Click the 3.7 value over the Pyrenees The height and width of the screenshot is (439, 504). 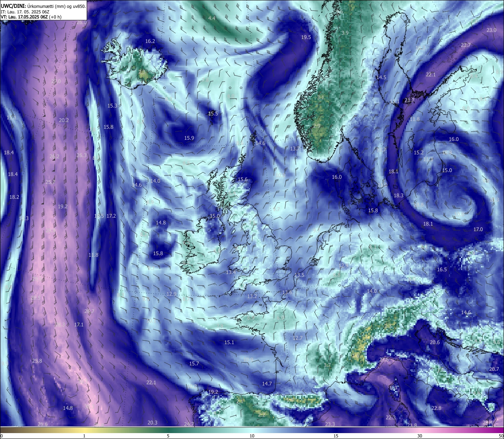pyautogui.click(x=327, y=365)
